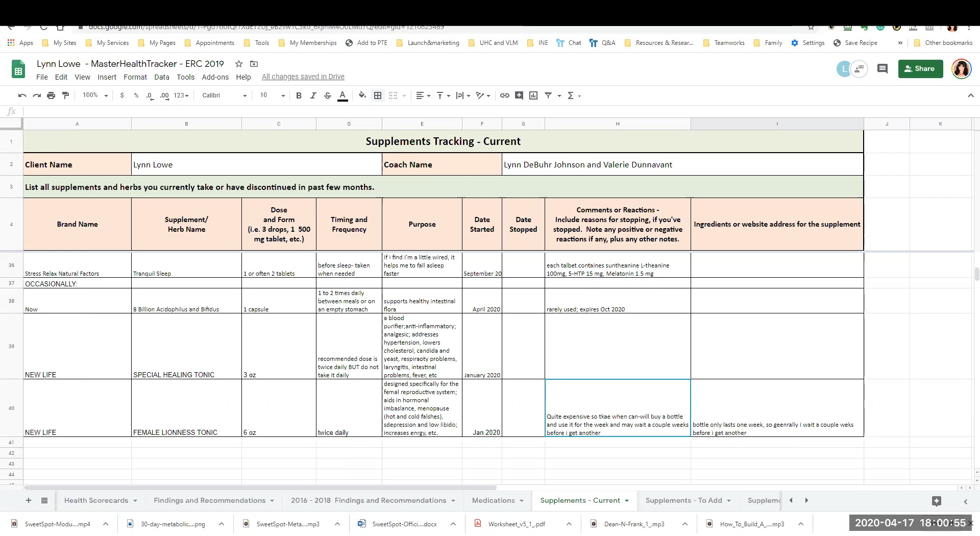Open the font size dropdown
The width and height of the screenshot is (980, 536).
pos(272,95)
